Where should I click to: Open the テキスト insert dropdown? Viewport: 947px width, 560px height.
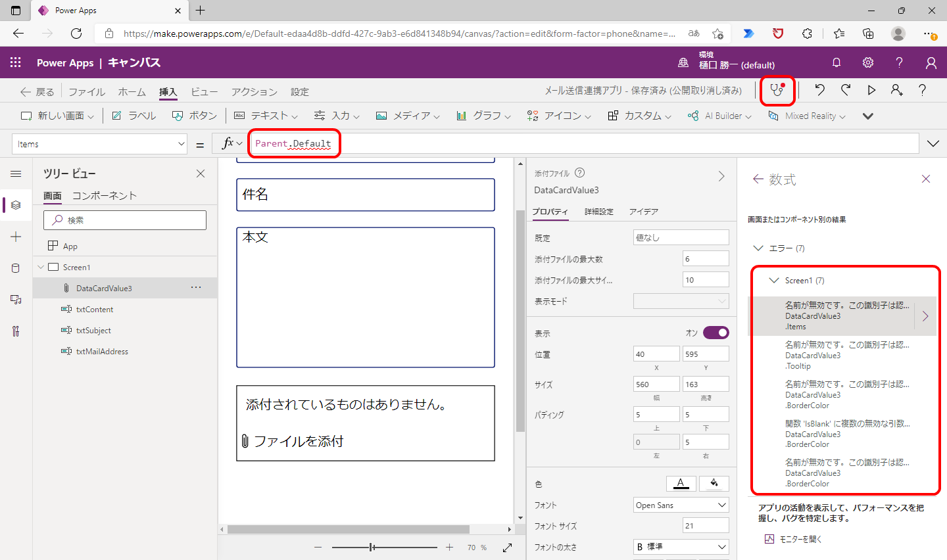coord(266,116)
